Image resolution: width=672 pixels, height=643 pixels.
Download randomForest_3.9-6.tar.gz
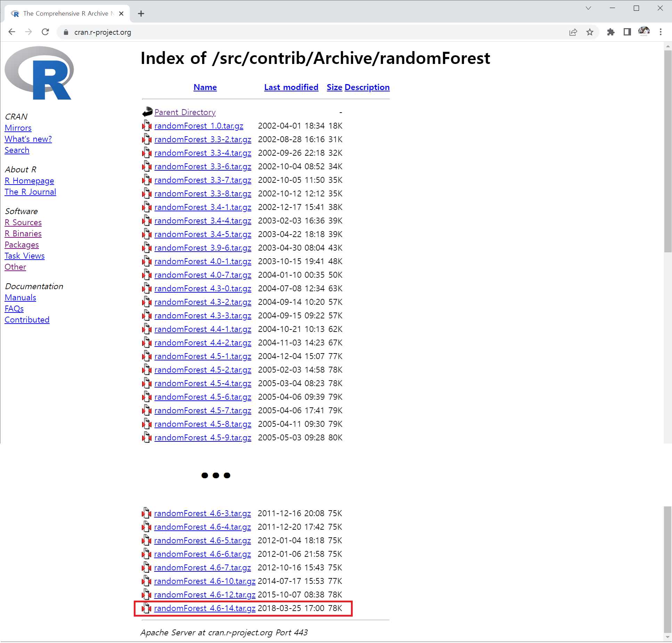click(203, 247)
